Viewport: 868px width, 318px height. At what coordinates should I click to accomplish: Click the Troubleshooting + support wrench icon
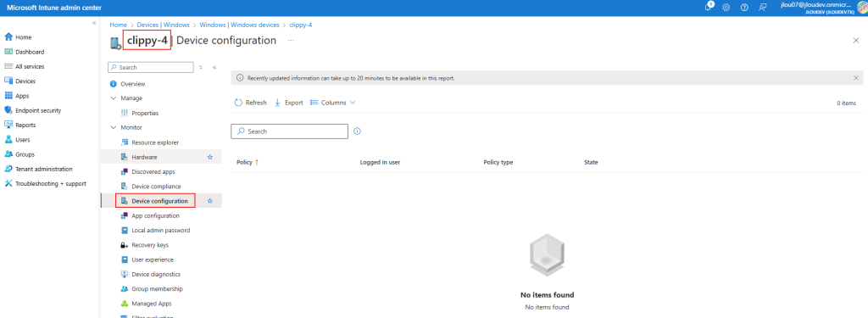8,183
